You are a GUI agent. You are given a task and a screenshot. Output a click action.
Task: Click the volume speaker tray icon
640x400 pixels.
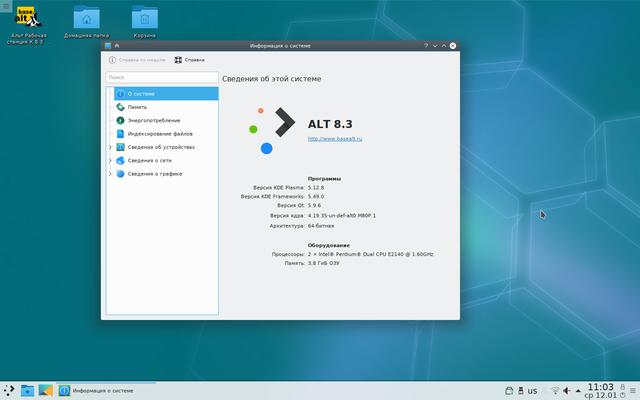tap(567, 391)
